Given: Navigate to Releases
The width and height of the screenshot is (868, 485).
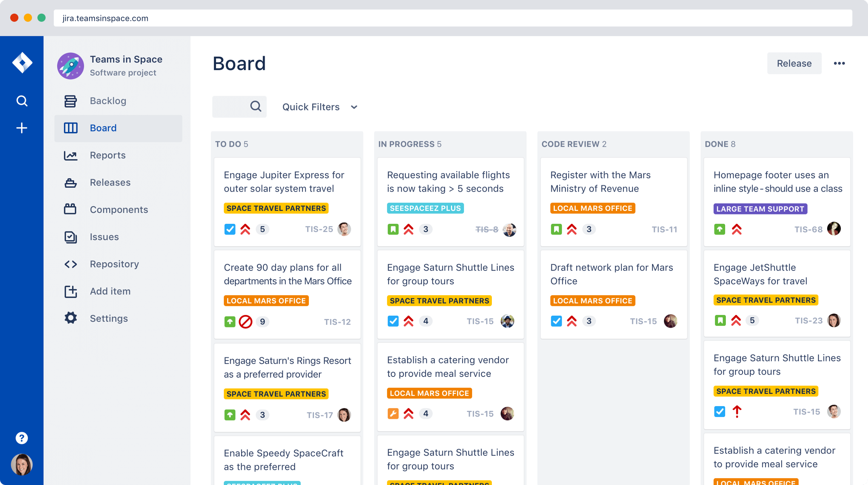Looking at the screenshot, I should pyautogui.click(x=110, y=182).
